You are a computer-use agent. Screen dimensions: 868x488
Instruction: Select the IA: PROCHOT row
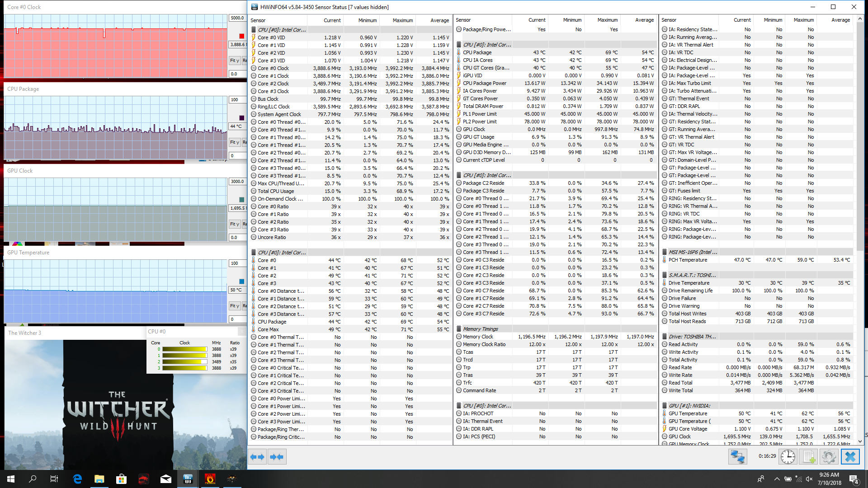click(555, 413)
